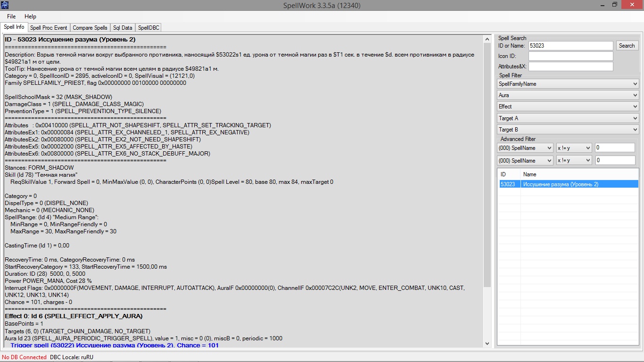Switch to the SpellDBC tab
The width and height of the screenshot is (644, 362).
(x=149, y=28)
